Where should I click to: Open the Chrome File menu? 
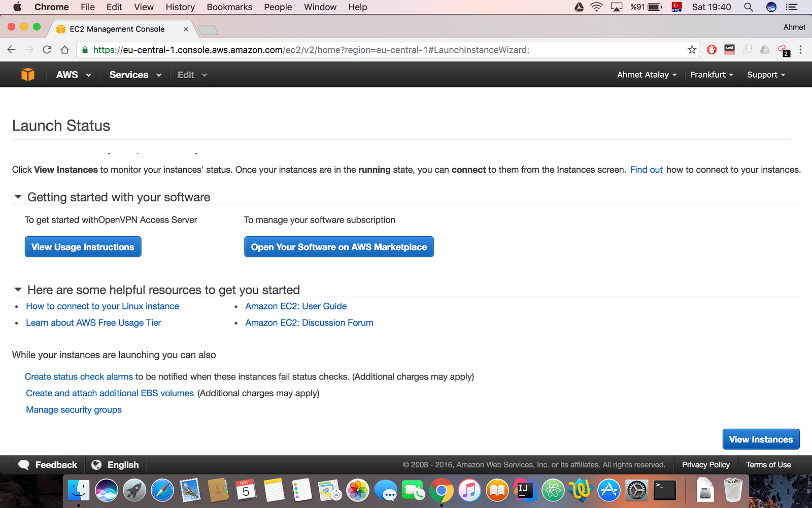click(x=88, y=7)
